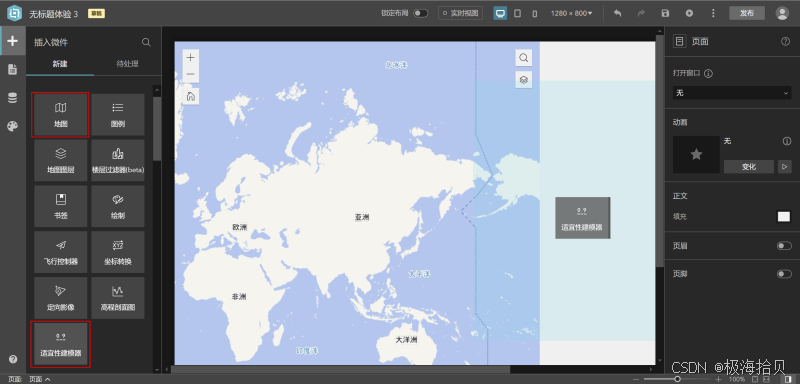800x384 pixels.
Task: Increase canvas zoom with plus
Action: point(718,379)
